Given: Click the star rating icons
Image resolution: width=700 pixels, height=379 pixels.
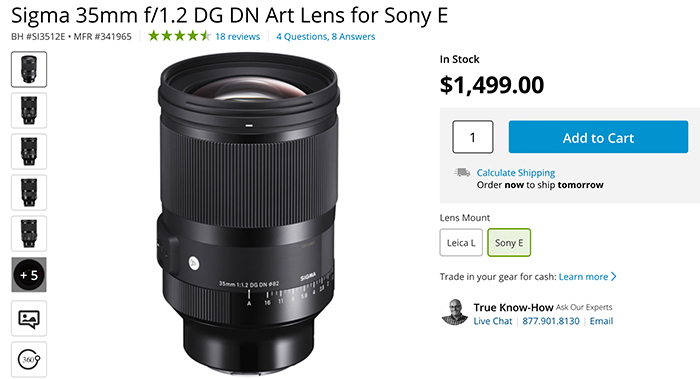Looking at the screenshot, I should 179,36.
